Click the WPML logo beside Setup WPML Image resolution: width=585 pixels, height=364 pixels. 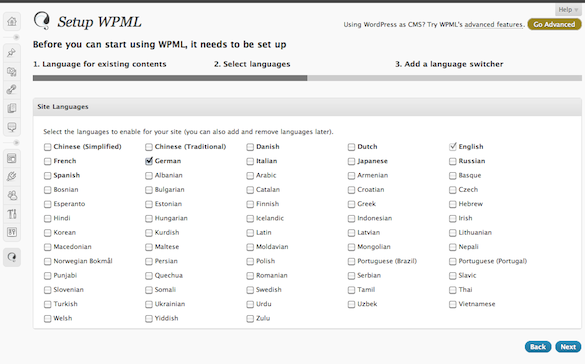(41, 21)
